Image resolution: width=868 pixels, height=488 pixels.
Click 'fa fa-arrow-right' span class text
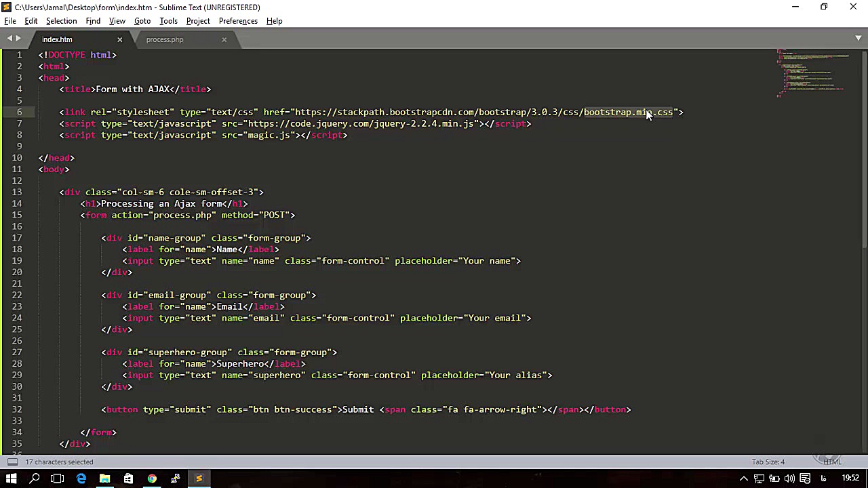point(493,409)
